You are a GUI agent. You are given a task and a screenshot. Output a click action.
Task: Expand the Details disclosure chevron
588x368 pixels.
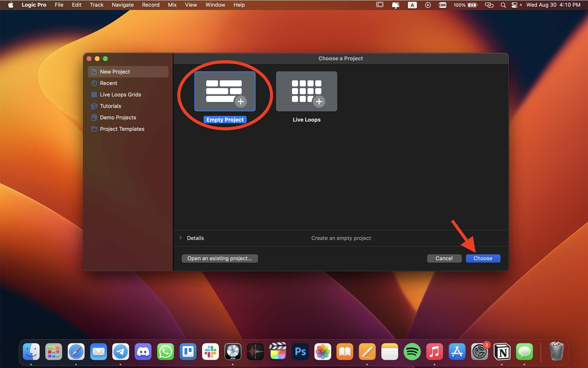pyautogui.click(x=180, y=238)
